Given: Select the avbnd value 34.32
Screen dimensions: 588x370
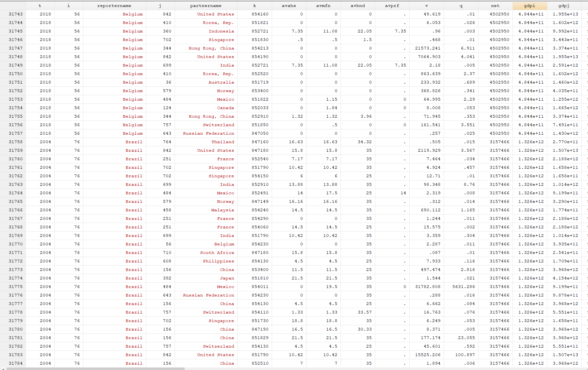Looking at the screenshot, I should (365, 142).
